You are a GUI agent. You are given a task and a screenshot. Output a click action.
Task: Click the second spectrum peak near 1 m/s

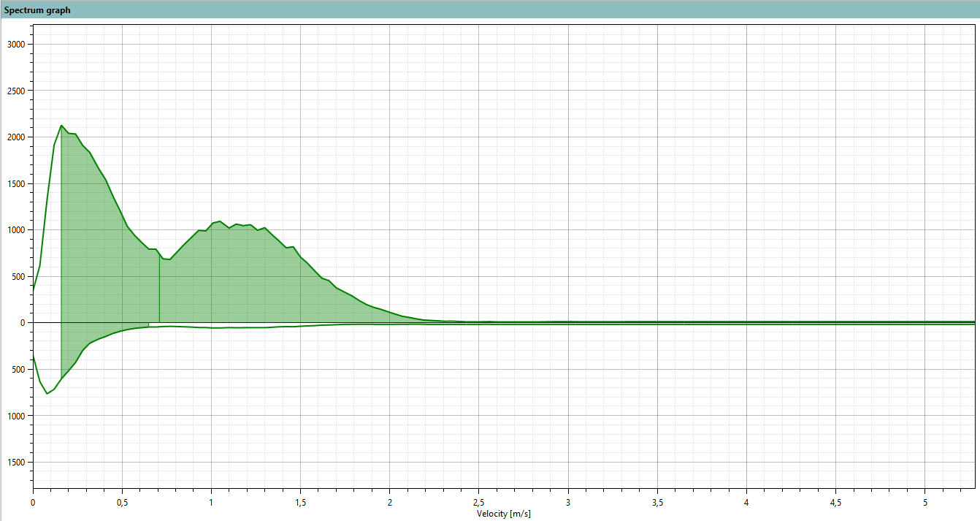pos(220,221)
